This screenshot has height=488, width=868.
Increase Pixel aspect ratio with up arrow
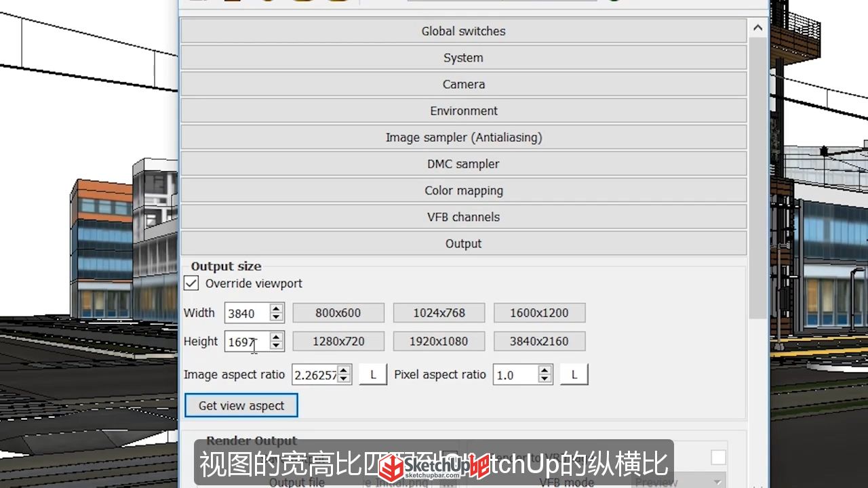pos(545,370)
